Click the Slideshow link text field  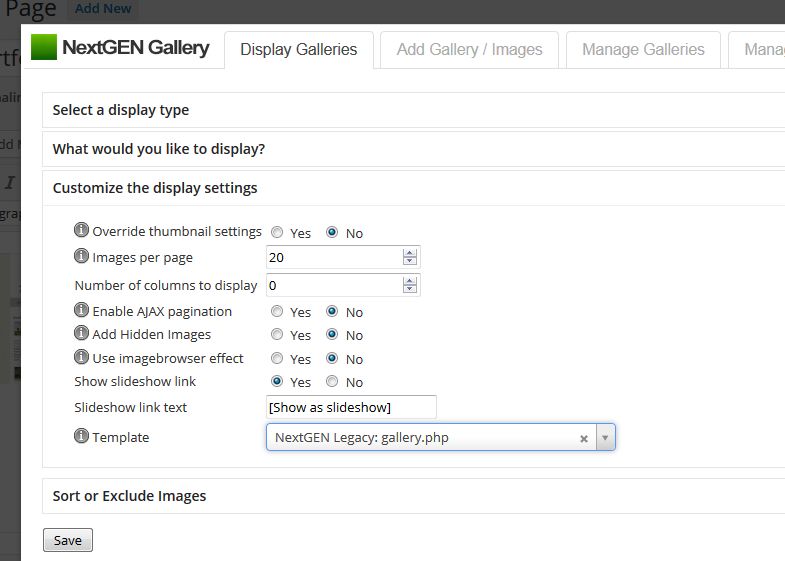coord(351,407)
